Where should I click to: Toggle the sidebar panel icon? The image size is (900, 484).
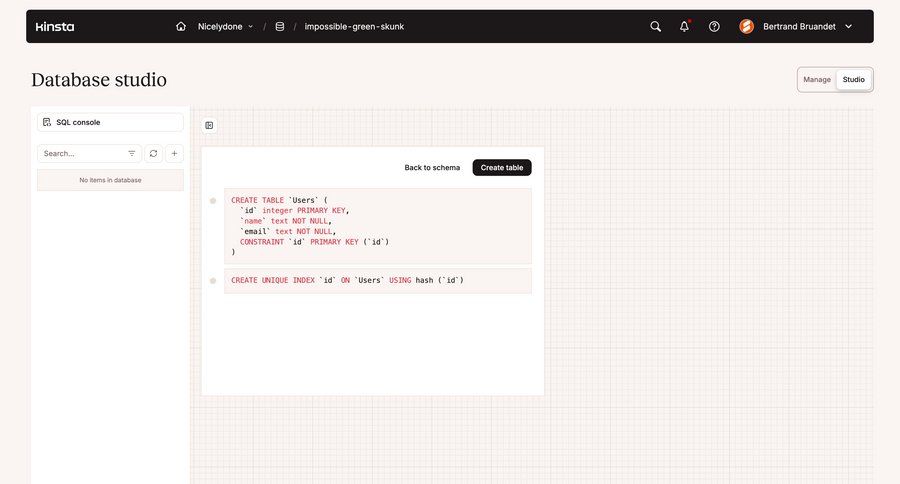(209, 126)
